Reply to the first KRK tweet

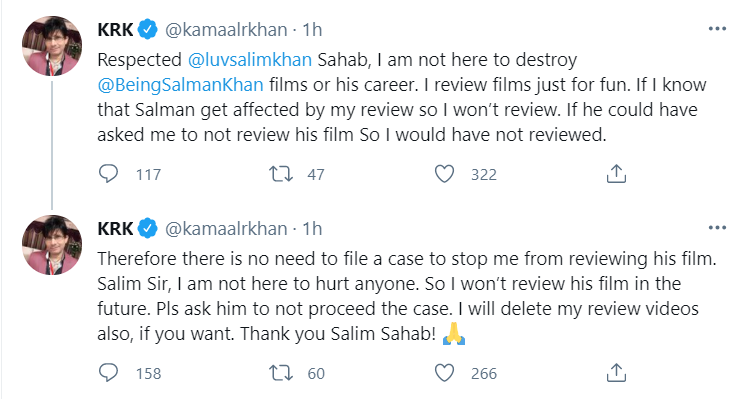108,174
